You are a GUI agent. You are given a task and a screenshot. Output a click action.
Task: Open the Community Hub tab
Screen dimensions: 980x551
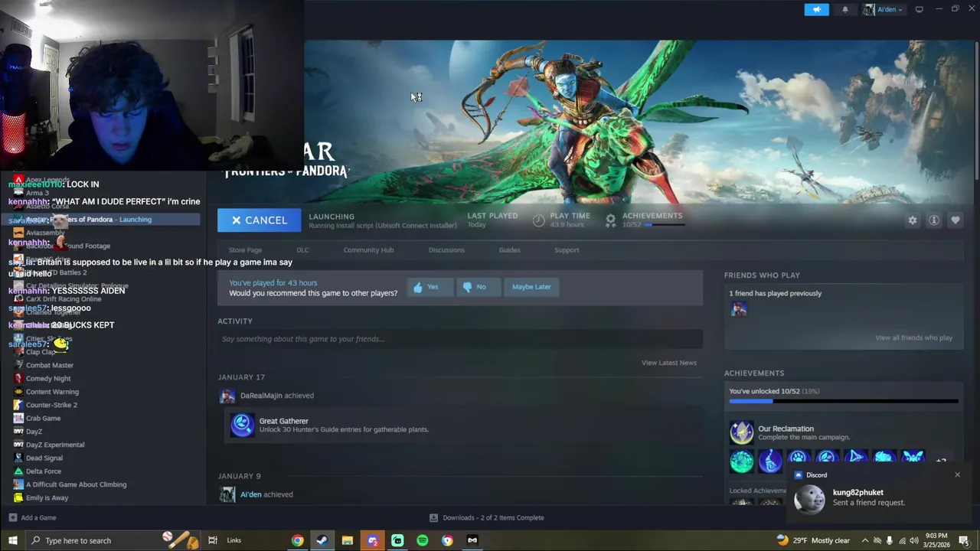click(368, 250)
